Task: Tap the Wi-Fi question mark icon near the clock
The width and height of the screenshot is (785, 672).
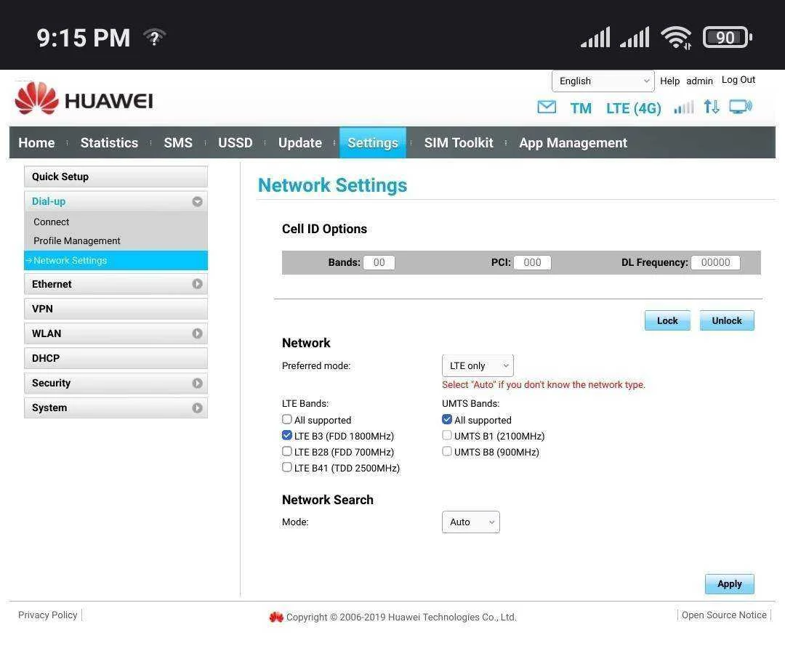Action: pos(154,37)
